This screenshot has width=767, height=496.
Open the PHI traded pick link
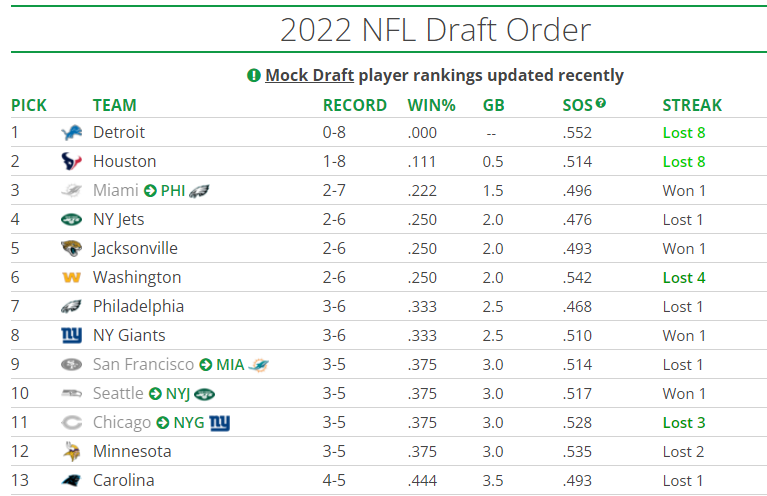tap(172, 190)
